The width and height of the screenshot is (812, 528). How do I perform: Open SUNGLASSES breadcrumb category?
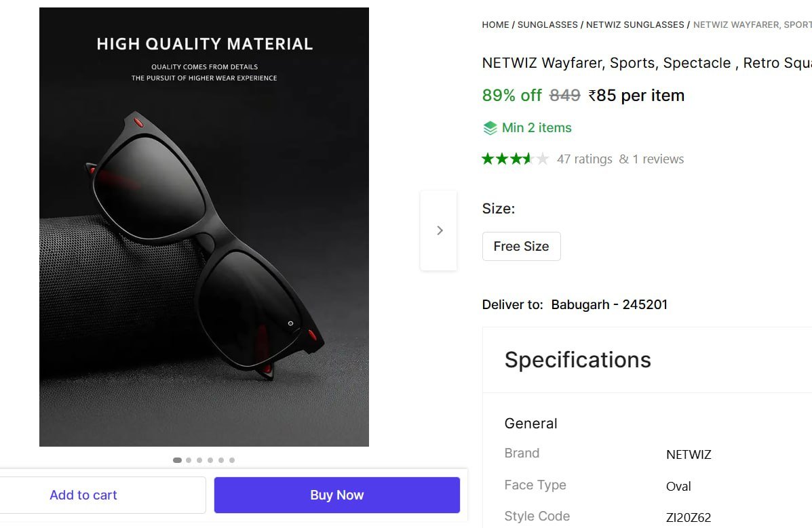point(547,25)
